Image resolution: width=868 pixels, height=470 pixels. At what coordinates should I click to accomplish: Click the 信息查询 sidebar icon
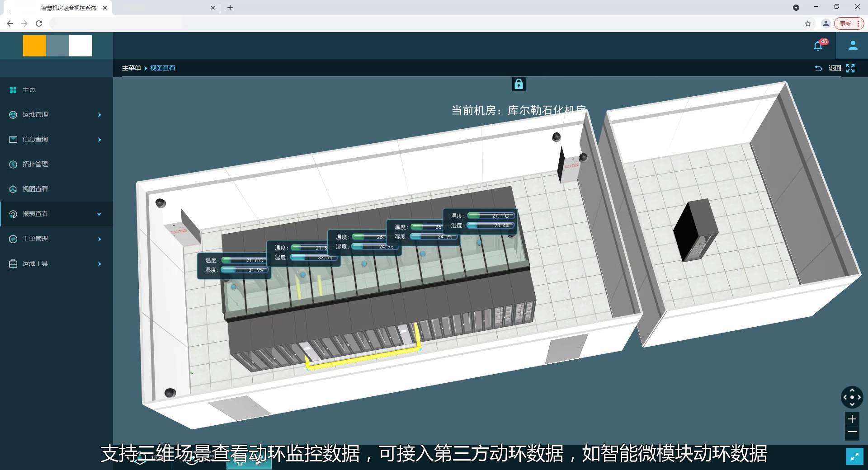13,139
